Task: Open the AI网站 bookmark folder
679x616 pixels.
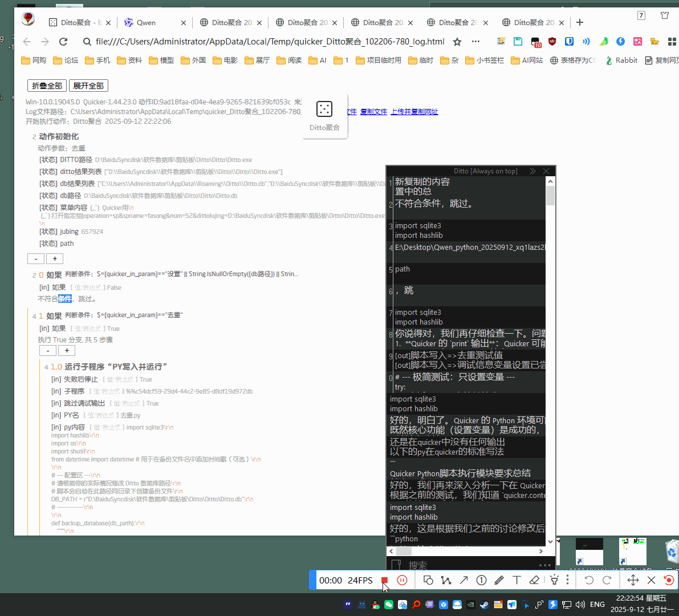Action: click(527, 60)
